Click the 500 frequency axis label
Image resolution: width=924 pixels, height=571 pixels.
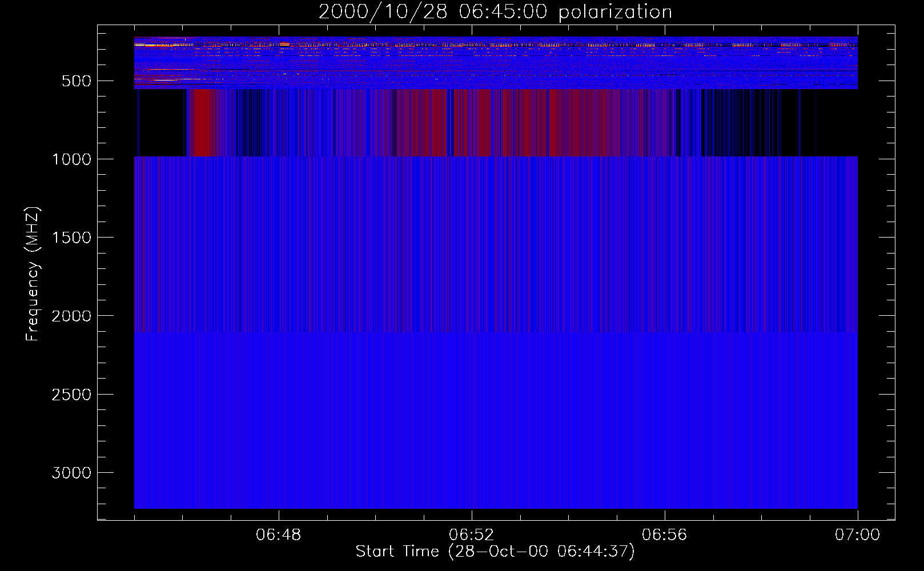pyautogui.click(x=77, y=81)
